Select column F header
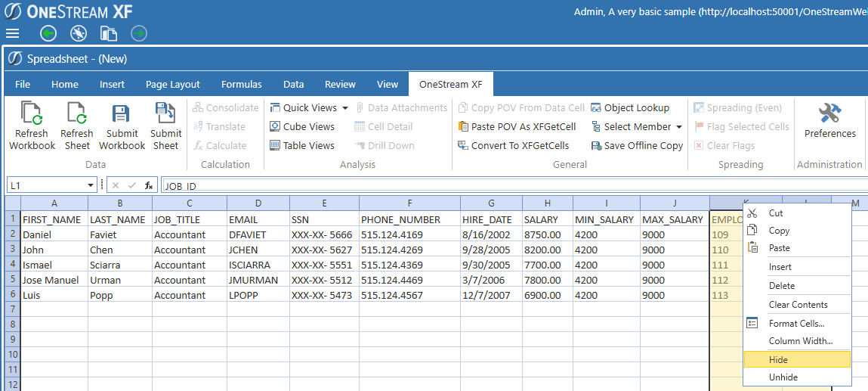868x391 pixels. (409, 203)
